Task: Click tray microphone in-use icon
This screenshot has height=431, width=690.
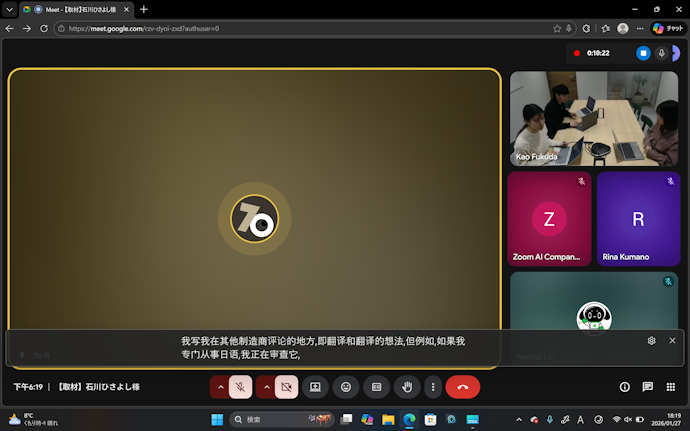Action: pos(550,420)
